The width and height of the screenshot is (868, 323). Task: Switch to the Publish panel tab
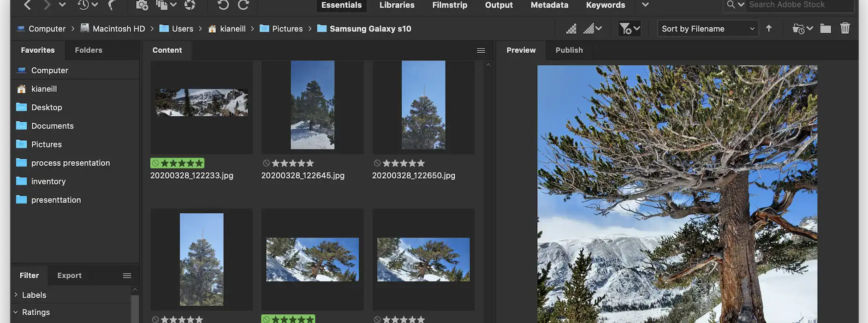[569, 50]
